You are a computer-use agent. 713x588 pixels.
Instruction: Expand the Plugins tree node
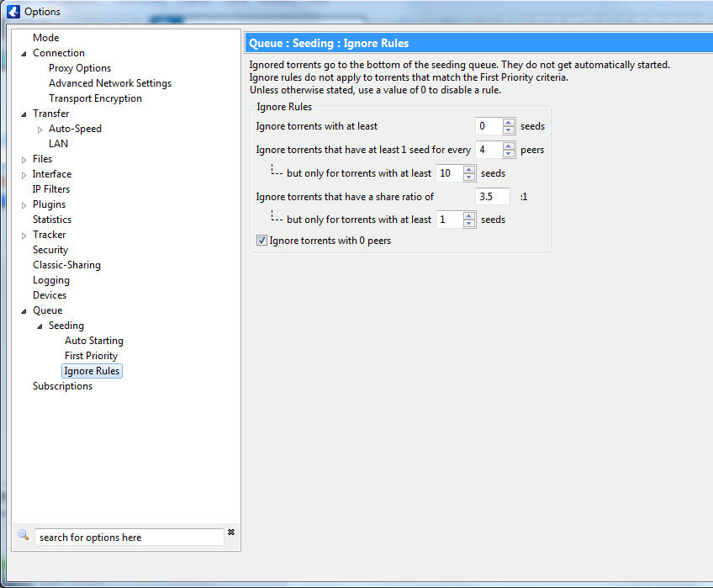click(24, 205)
